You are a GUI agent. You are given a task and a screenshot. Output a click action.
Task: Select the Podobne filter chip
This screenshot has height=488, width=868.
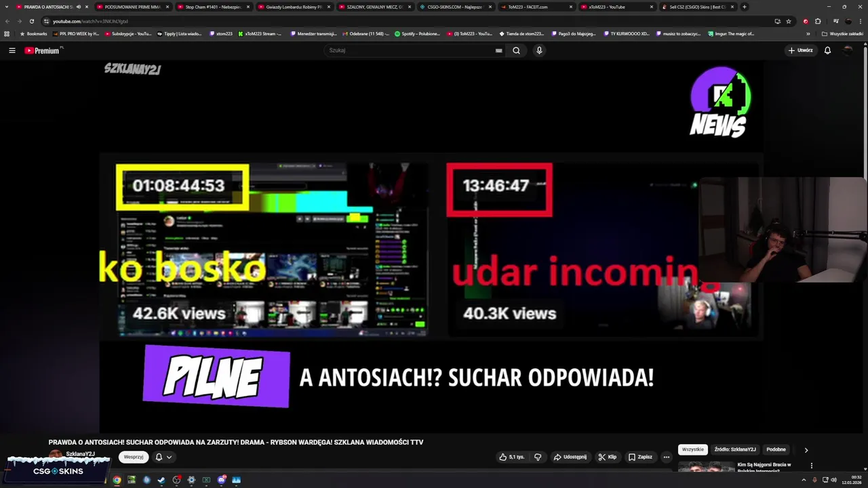(x=776, y=449)
